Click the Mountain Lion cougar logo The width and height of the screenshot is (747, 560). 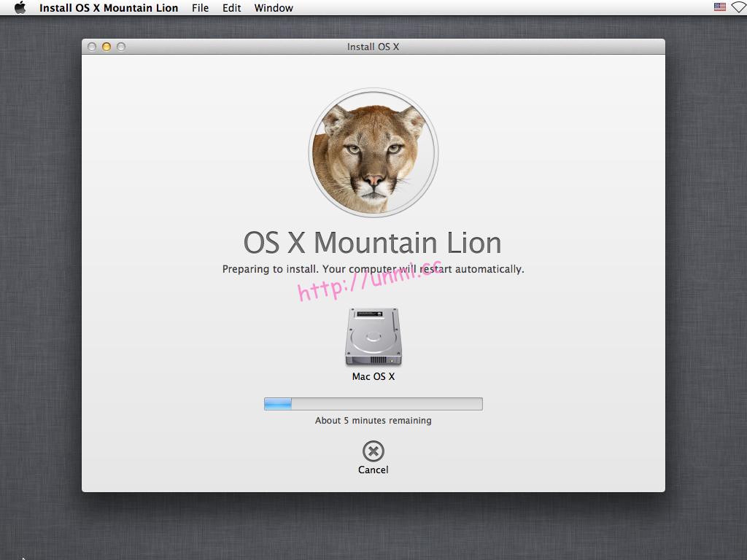tap(373, 151)
